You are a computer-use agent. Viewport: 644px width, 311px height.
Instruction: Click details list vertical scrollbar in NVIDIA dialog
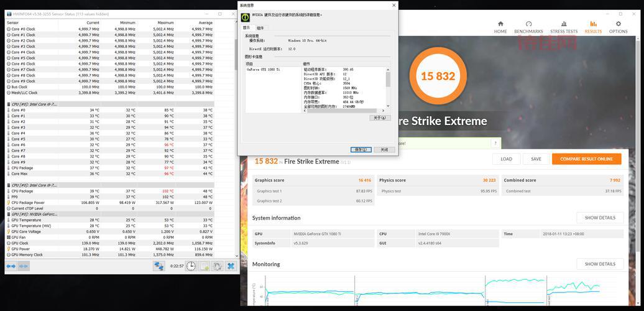388,88
